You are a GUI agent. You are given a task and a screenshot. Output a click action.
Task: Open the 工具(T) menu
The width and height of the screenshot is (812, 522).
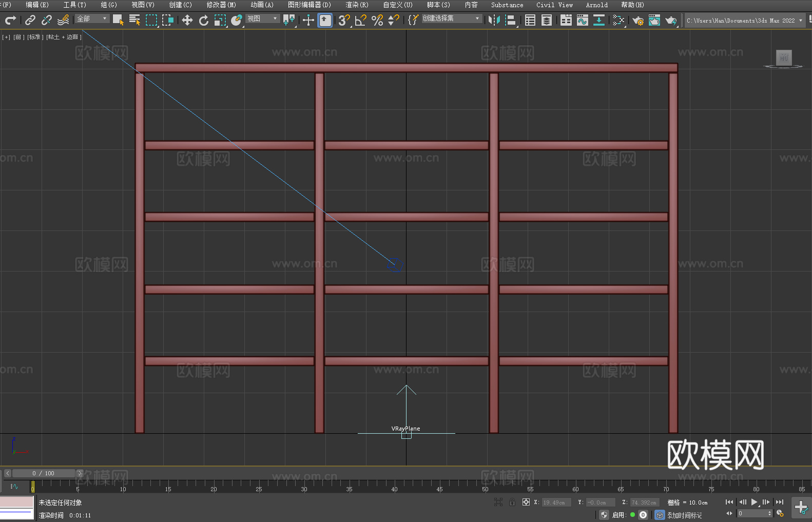[75, 5]
